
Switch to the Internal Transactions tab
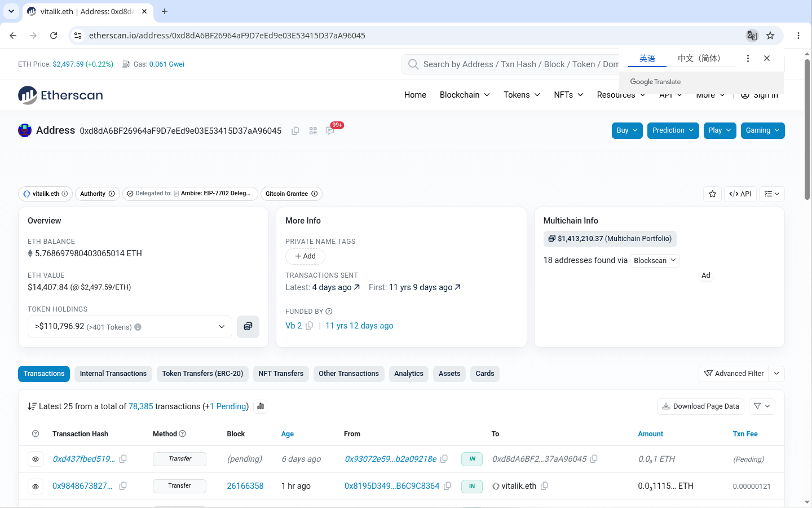tap(113, 374)
